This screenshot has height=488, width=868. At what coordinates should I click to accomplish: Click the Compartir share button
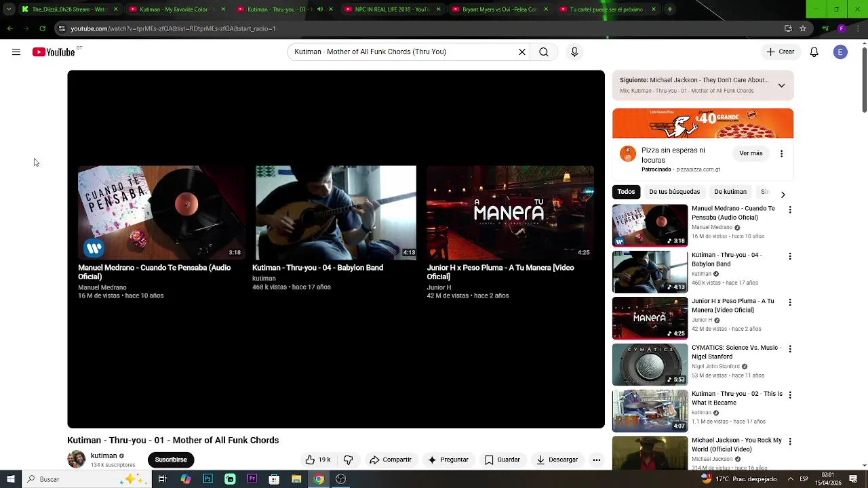pos(391,460)
